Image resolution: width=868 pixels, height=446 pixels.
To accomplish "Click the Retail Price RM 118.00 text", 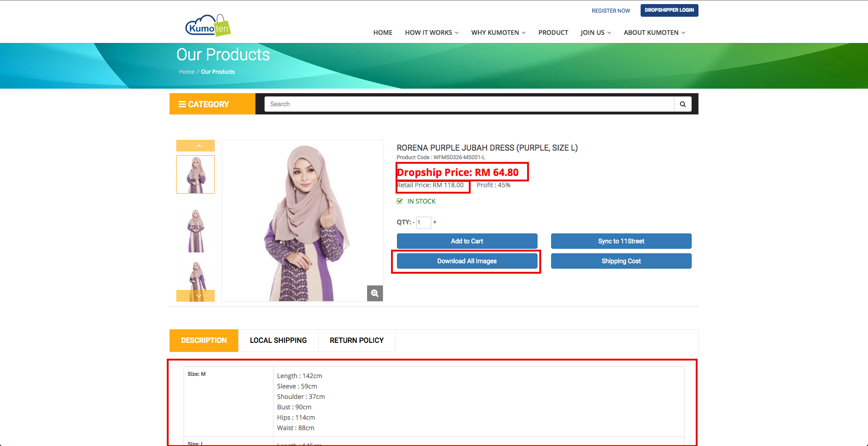I will point(430,185).
